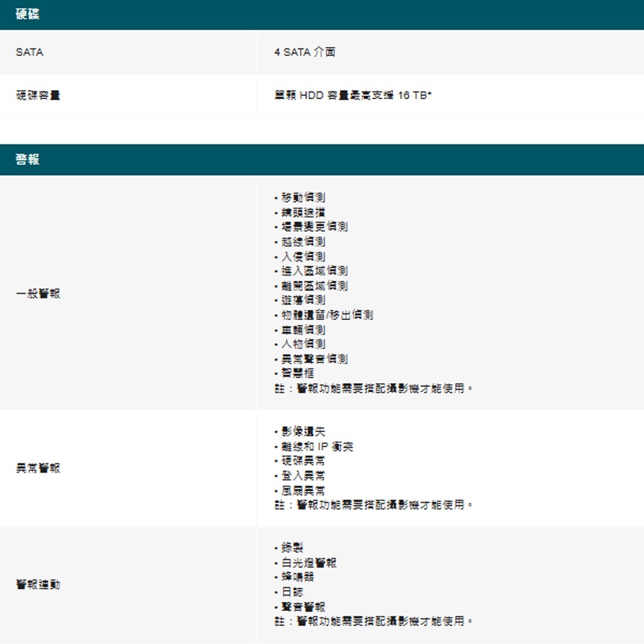Select the 硬碟容量 row label
This screenshot has width=644, height=644.
[x=38, y=95]
